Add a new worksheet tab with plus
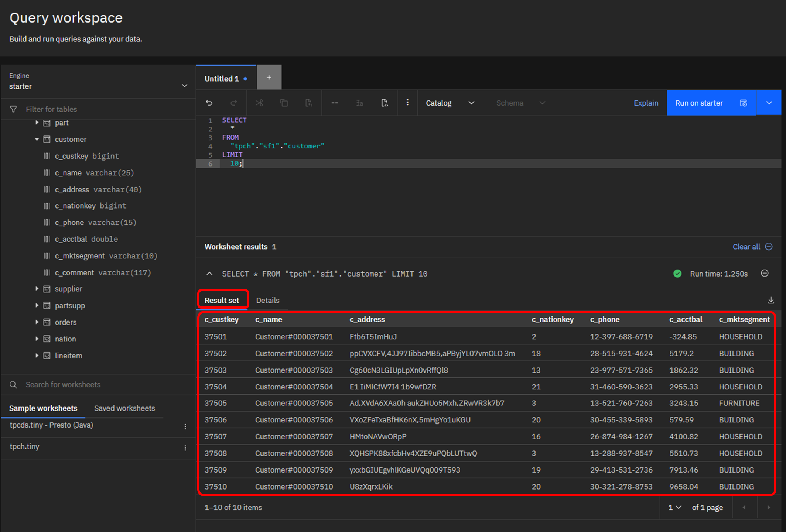Viewport: 786px width, 532px height. (x=269, y=78)
